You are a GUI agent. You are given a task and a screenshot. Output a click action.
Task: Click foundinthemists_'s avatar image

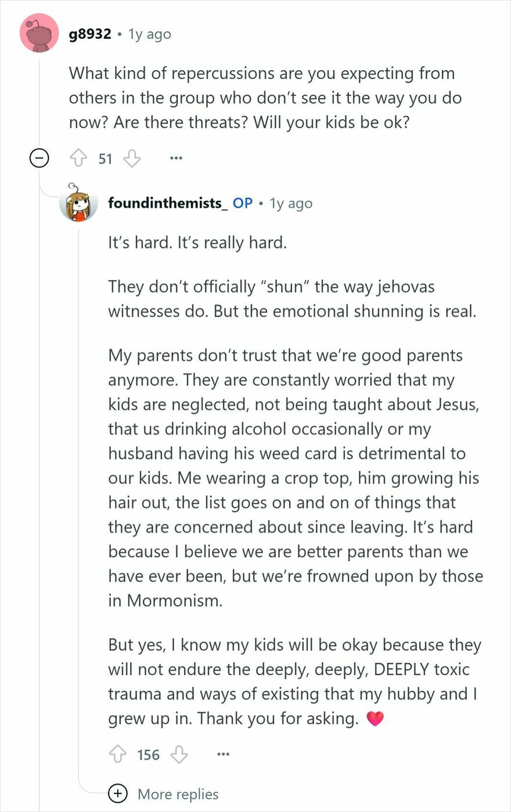[79, 206]
